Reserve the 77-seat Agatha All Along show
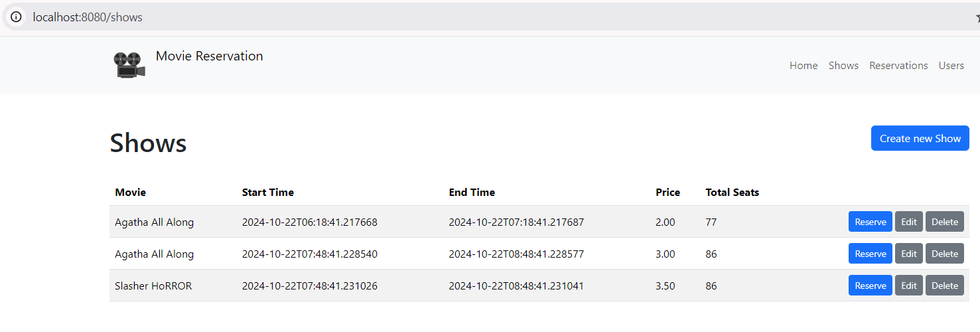Image resolution: width=980 pixels, height=332 pixels. 870,222
